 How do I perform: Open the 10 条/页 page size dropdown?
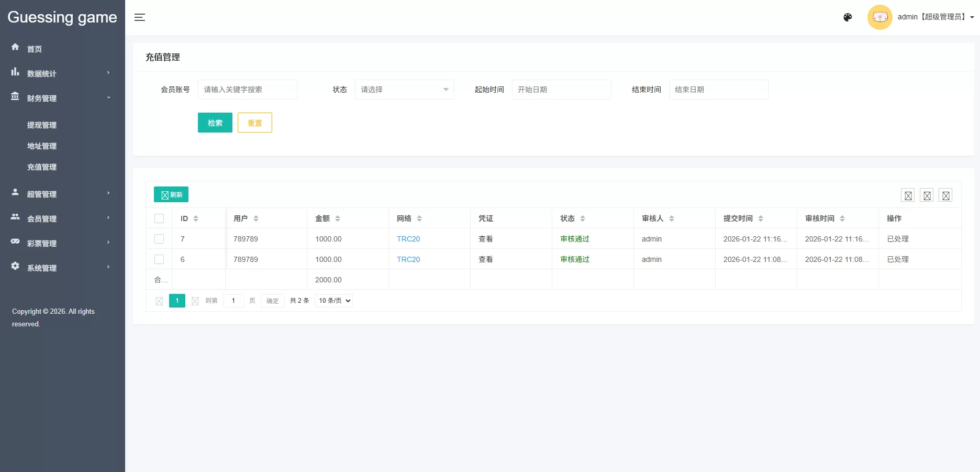333,301
